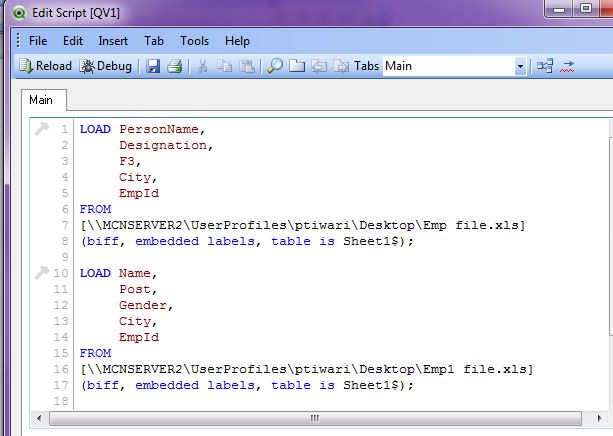Click the horizontal scrollbar thumb

(315, 418)
